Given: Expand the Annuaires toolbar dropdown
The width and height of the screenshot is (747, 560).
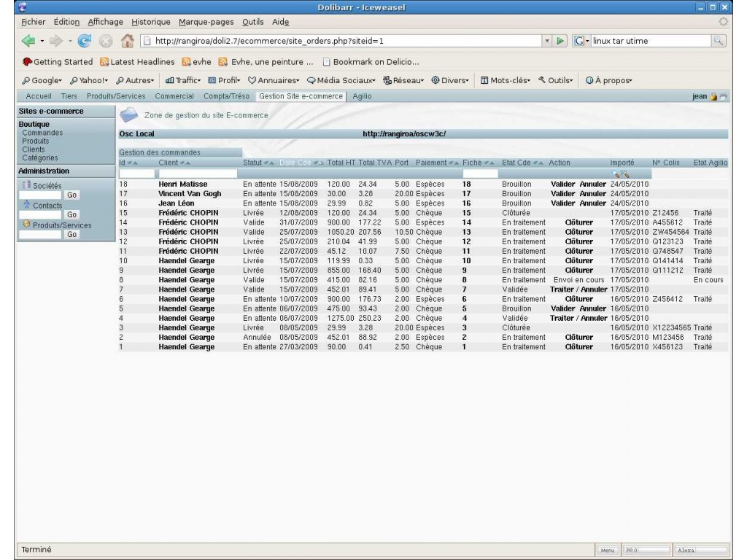Looking at the screenshot, I should coord(276,80).
